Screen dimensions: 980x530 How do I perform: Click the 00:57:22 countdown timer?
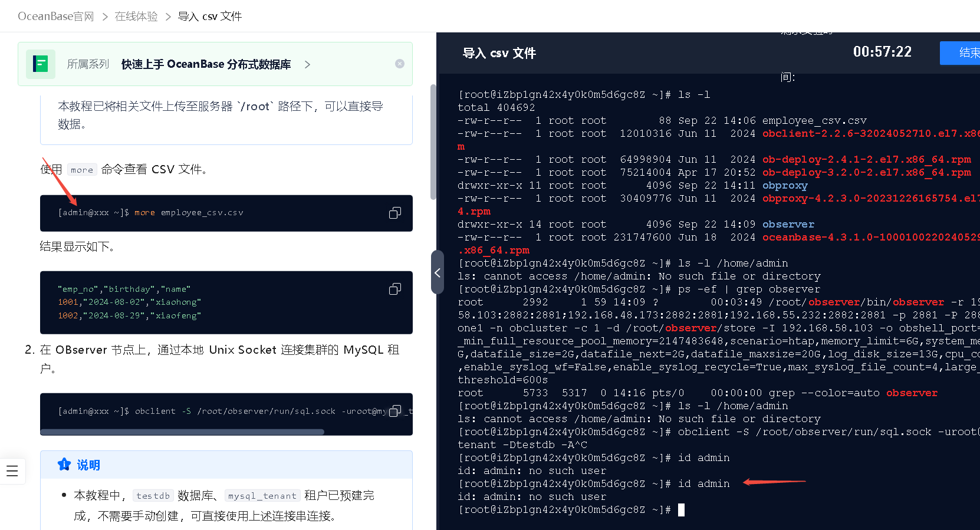pos(882,52)
